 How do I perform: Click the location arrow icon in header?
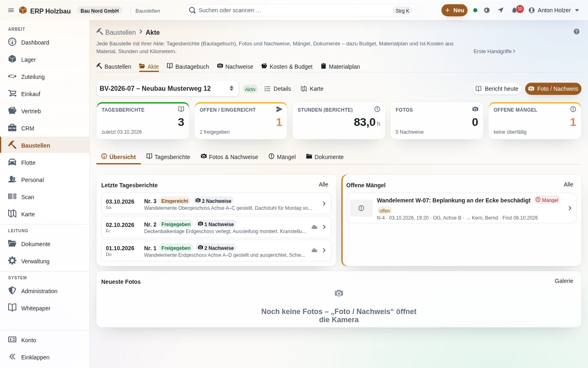[501, 10]
